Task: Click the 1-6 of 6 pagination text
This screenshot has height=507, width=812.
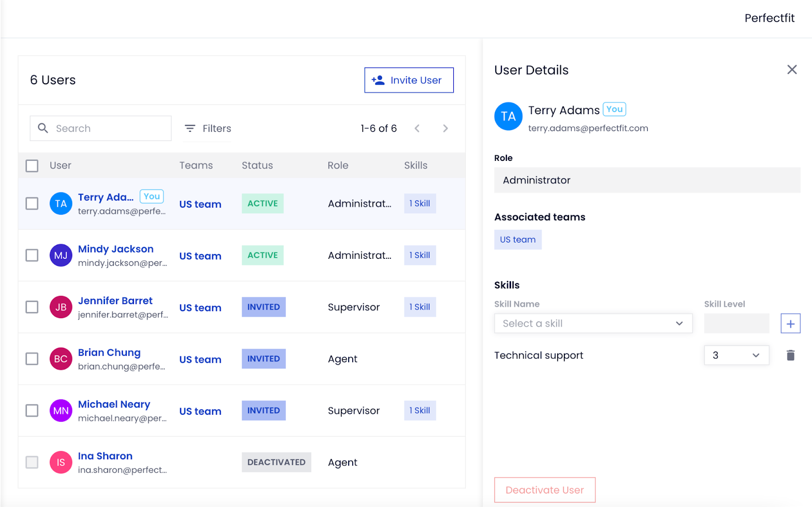Action: pos(379,128)
